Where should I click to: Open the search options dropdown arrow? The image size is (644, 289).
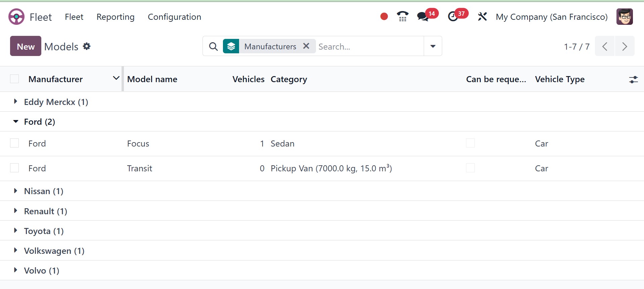point(433,46)
